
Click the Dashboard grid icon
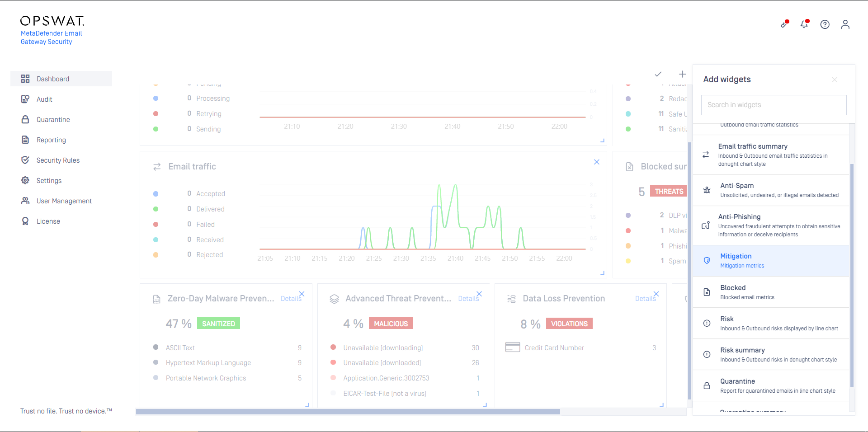(25, 79)
